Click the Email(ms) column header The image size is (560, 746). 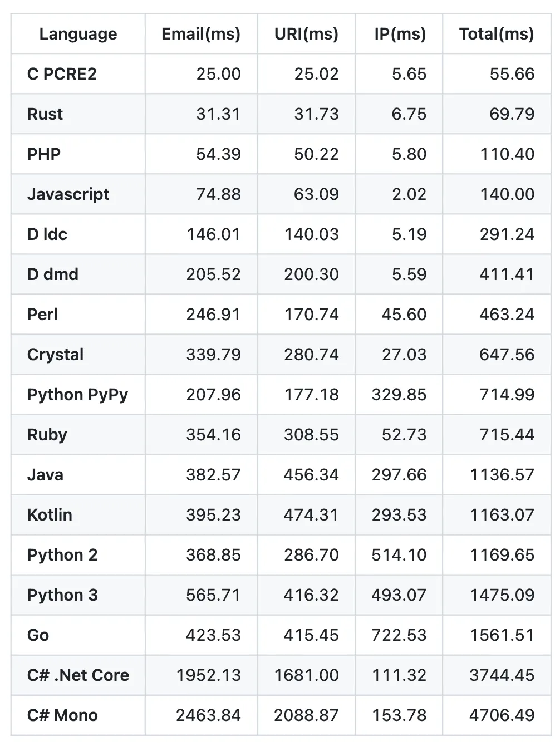coord(201,34)
